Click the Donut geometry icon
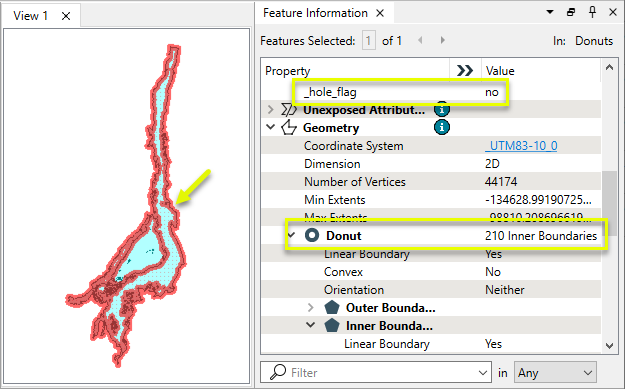The image size is (625, 389). click(x=312, y=235)
